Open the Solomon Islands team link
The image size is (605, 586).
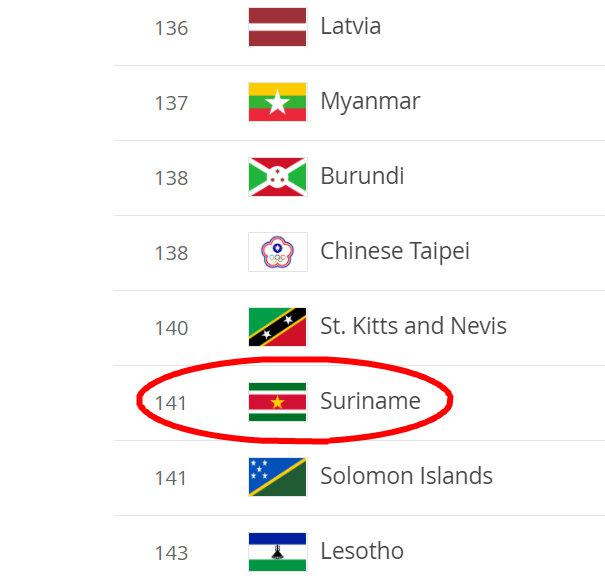(406, 476)
